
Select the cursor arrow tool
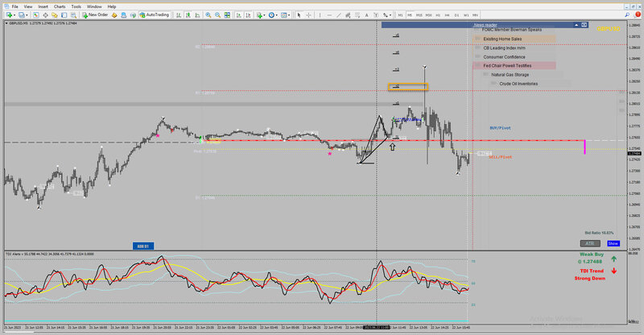299,14
